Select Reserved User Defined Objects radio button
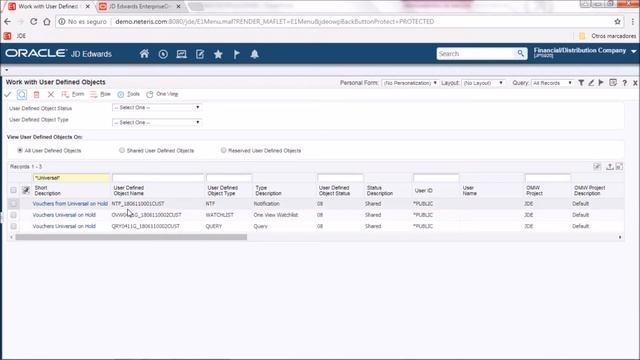This screenshot has height=360, width=640. click(x=223, y=150)
